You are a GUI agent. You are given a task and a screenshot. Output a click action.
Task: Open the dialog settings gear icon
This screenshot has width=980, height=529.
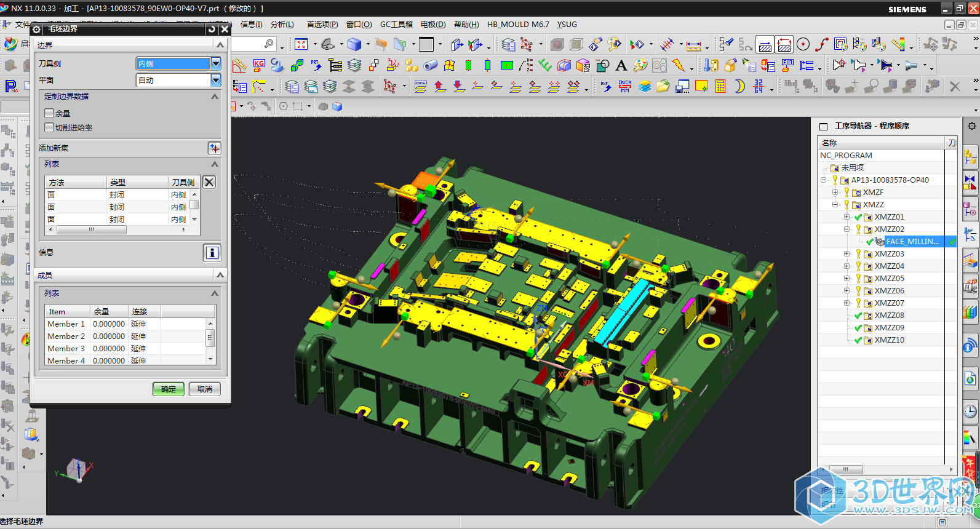click(36, 29)
